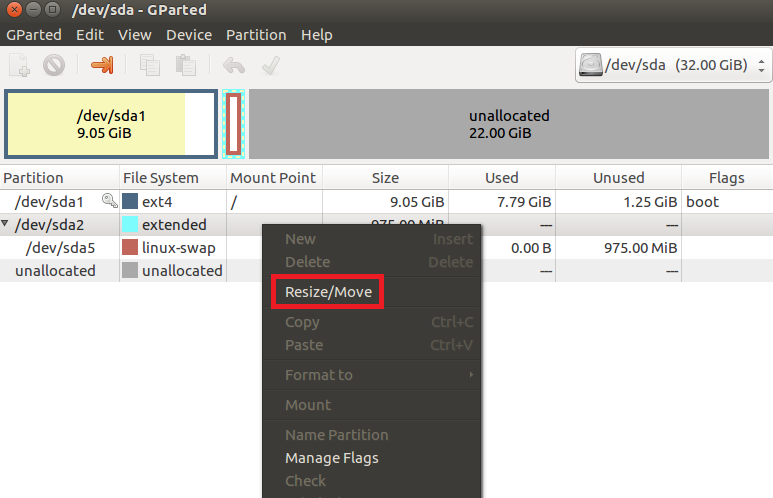Image resolution: width=773 pixels, height=498 pixels.
Task: Minimize the GParted window
Action: pyautogui.click(x=33, y=9)
